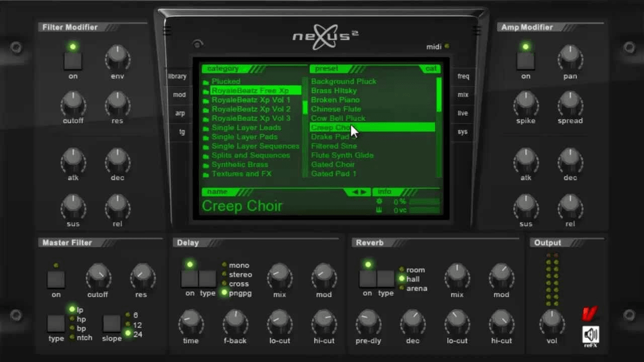Switch to the mix tab
The height and width of the screenshot is (362, 644).
(x=463, y=95)
